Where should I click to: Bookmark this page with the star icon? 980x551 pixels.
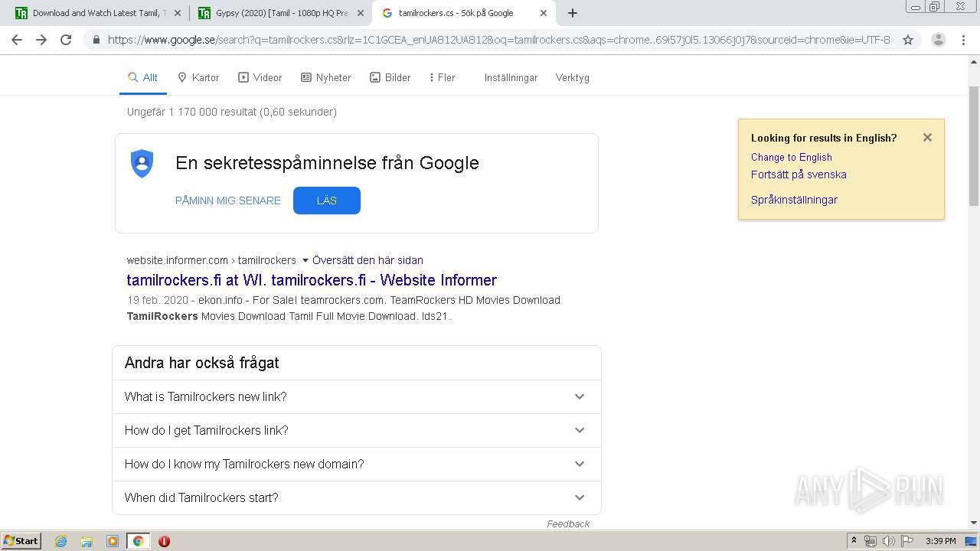click(x=908, y=40)
